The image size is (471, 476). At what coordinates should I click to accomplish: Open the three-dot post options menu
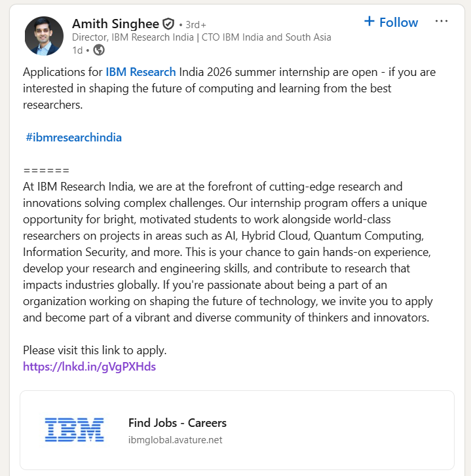coord(442,22)
